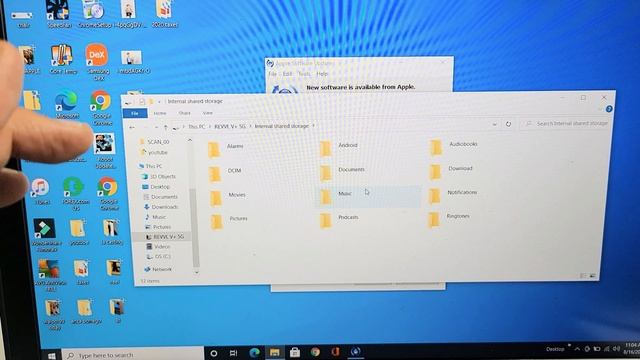Open iTunes desktop shortcut
Image resolution: width=640 pixels, height=360 pixels.
coord(41,191)
